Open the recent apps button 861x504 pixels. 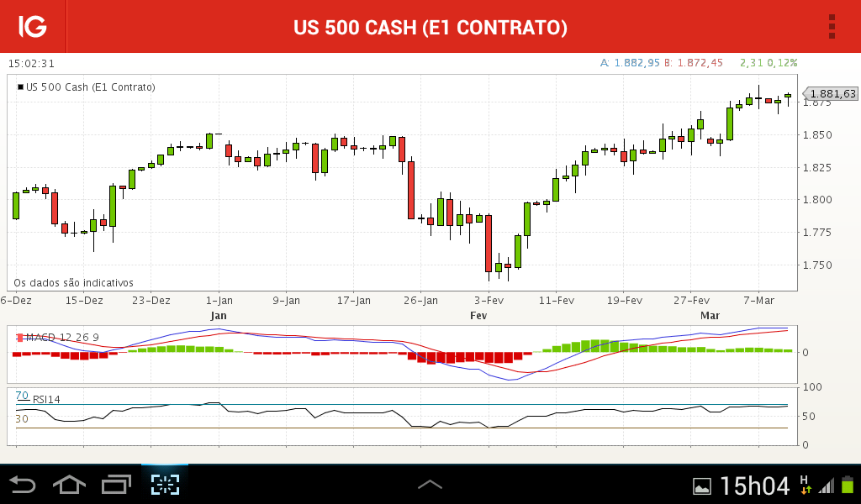click(x=116, y=484)
